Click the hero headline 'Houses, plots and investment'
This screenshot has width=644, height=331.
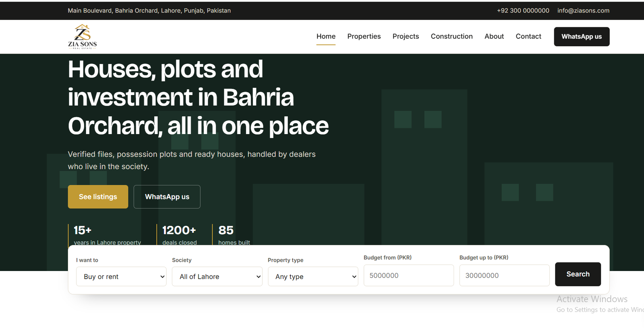198,97
